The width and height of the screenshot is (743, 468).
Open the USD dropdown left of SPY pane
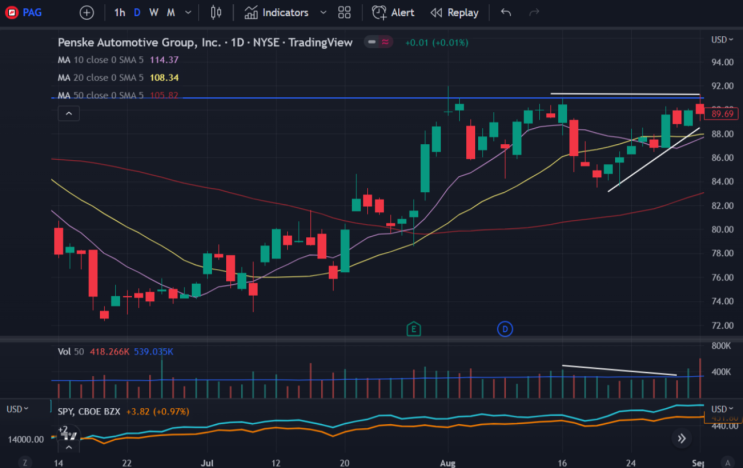[x=17, y=409]
